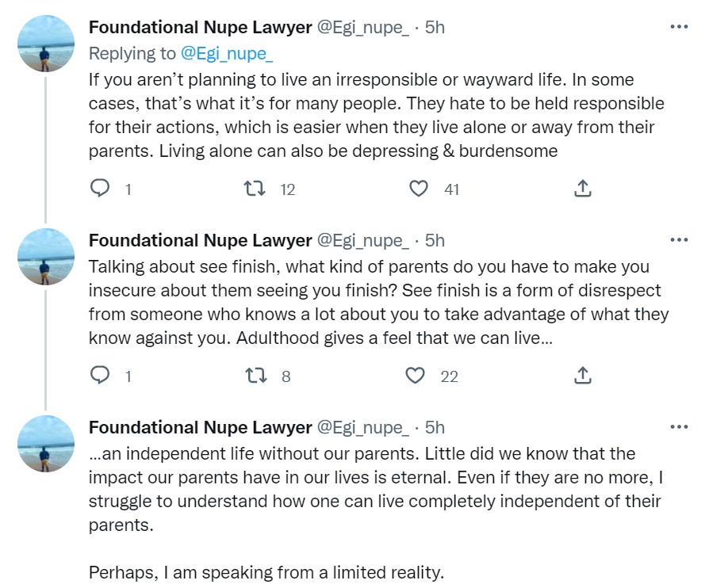Open more options on the third tweet
Screen dimensions: 709x588
coord(679,427)
